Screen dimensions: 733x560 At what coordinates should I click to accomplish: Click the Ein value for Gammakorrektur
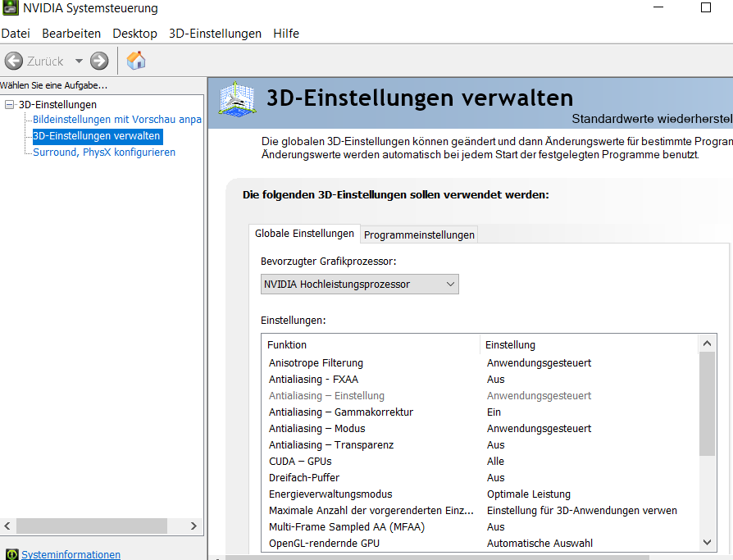coord(494,412)
